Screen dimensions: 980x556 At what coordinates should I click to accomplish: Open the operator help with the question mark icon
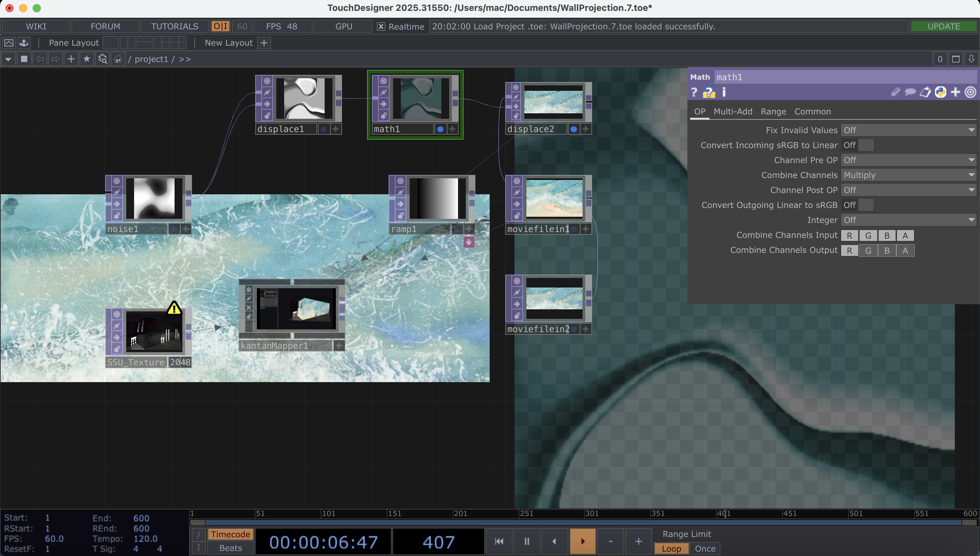[694, 92]
